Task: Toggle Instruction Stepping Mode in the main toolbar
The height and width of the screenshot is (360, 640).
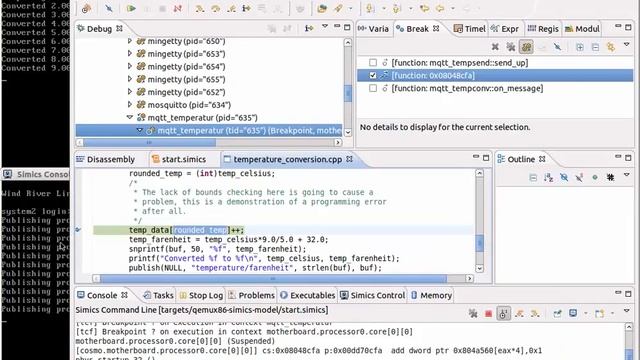Action: (x=247, y=8)
